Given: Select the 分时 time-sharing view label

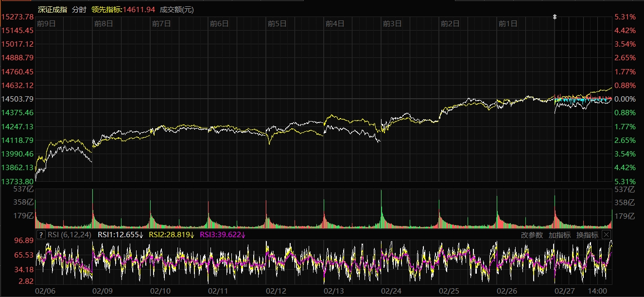Looking at the screenshot, I should click(x=79, y=10).
